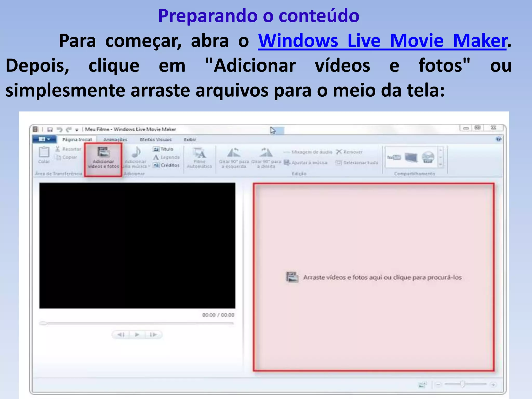Image resolution: width=532 pixels, height=399 pixels.
Task: Click Ajustar à música
Action: point(305,163)
